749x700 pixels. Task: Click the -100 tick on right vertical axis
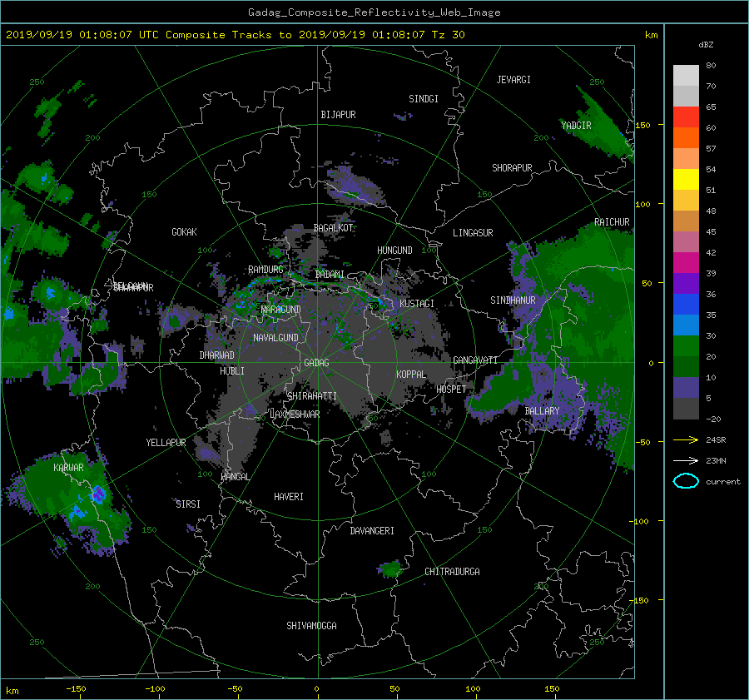(x=641, y=521)
